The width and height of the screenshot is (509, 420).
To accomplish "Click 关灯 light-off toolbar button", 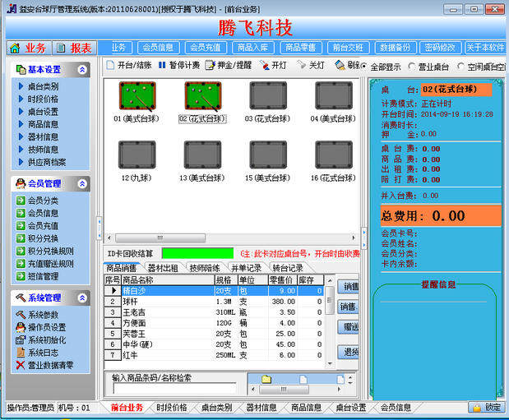I will coord(311,65).
